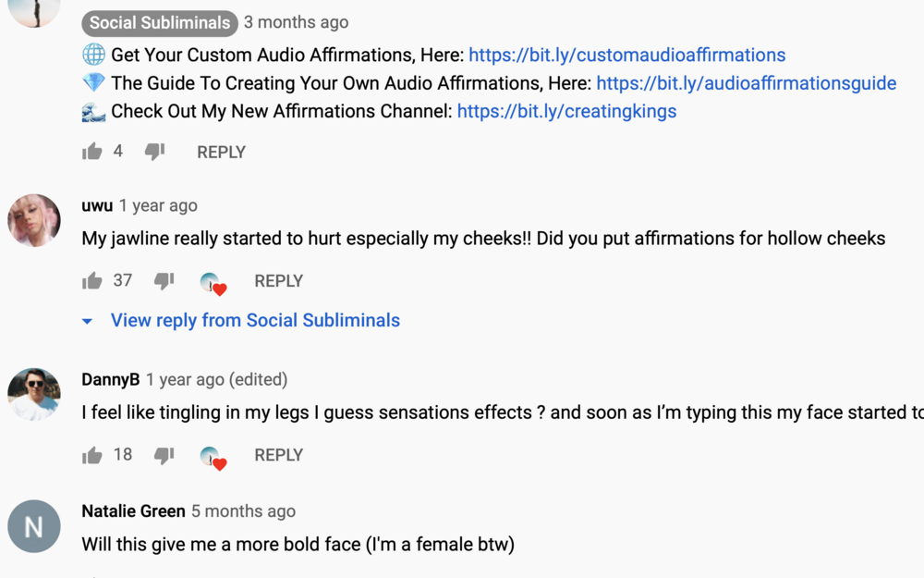Dislike DannyB's comment

pos(164,456)
